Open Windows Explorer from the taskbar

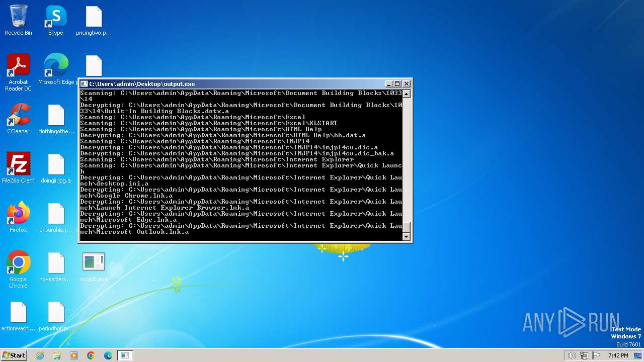point(57,355)
